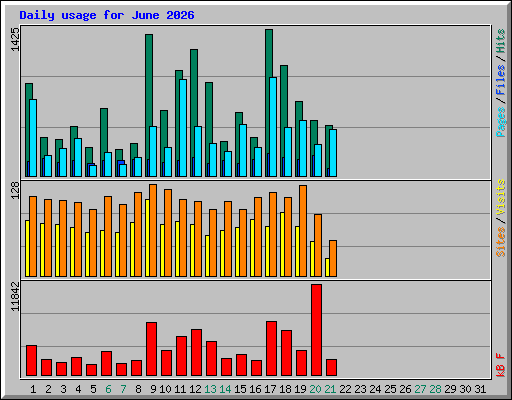
Task: Click the chart title 'Daily usage for June 2026'
Action: 107,15
